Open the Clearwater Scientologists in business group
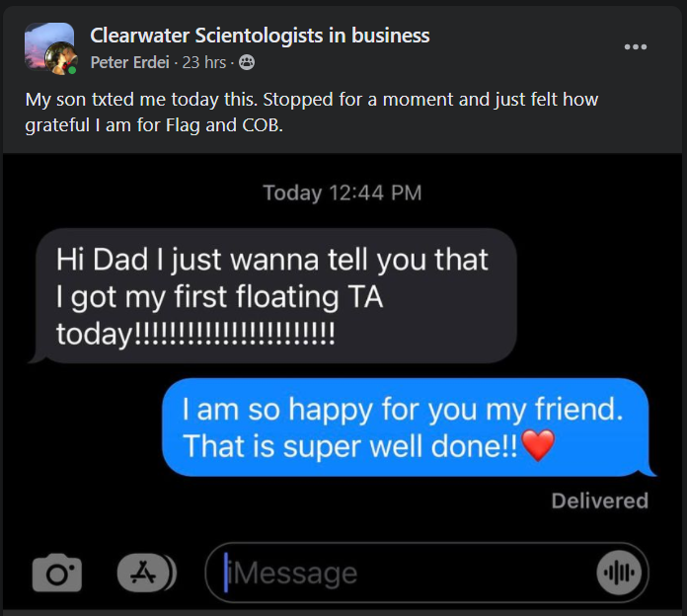This screenshot has width=687, height=616. (x=260, y=36)
